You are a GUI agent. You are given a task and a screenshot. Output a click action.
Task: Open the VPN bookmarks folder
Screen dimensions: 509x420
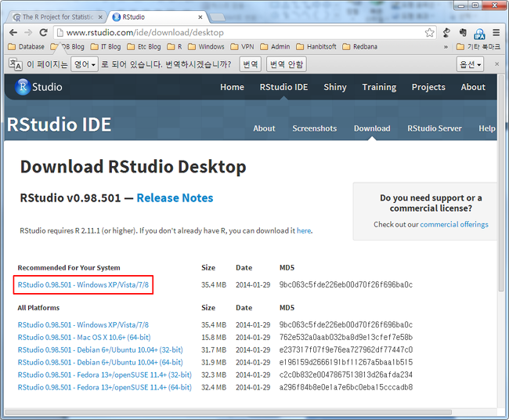click(x=242, y=47)
